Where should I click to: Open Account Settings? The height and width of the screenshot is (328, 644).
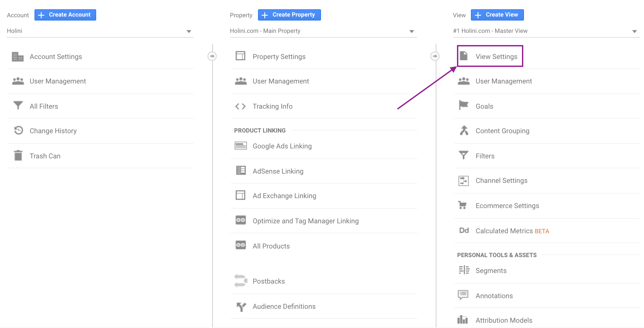pos(56,57)
